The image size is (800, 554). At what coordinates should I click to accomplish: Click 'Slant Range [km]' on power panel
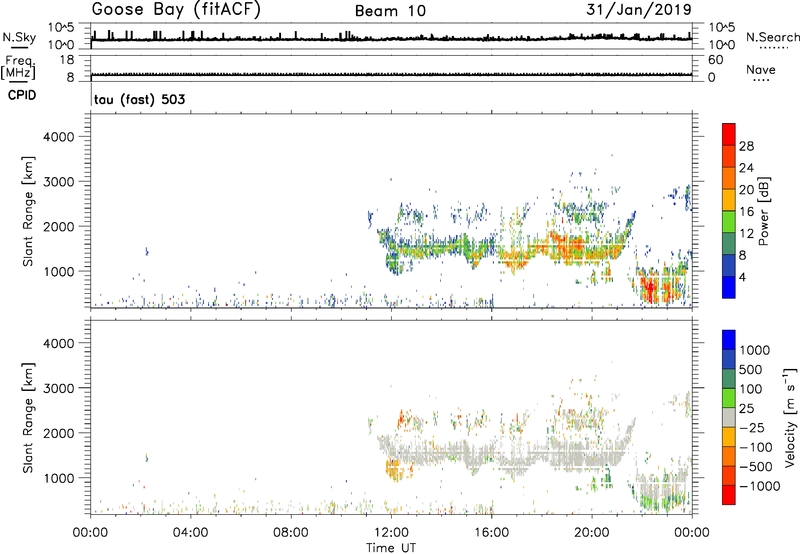pyautogui.click(x=28, y=211)
